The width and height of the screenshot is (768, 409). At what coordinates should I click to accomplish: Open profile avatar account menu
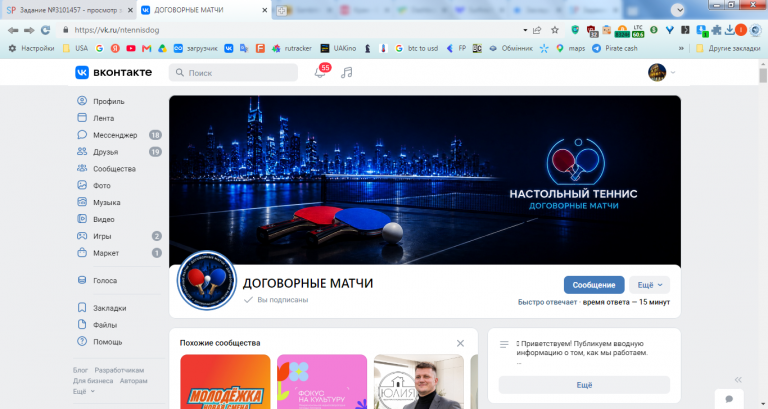[x=662, y=72]
